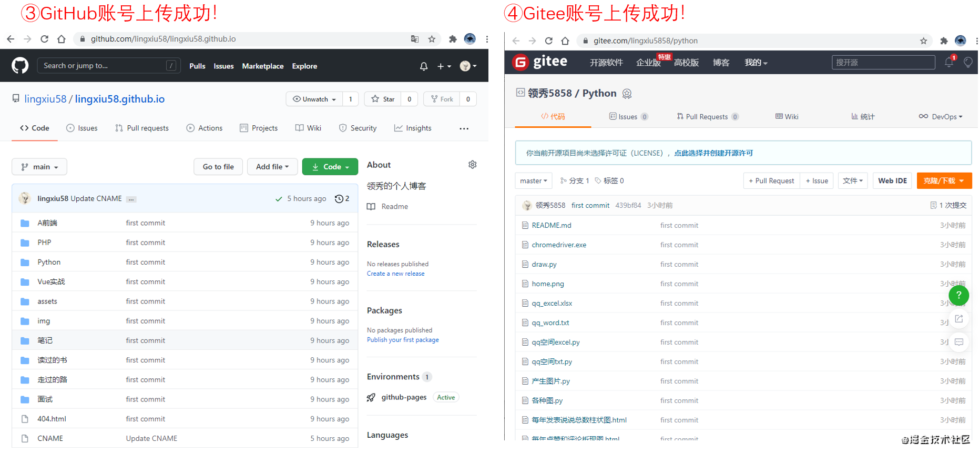Open more repository tabs ellipsis
Viewport: 980px width, 453px height.
464,128
